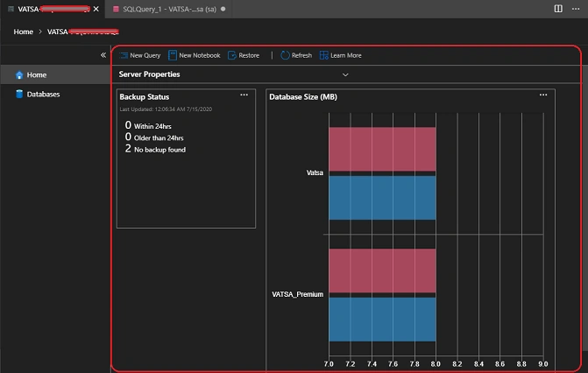Viewport: 588px width, 373px height.
Task: Click the Restore toolbar button
Action: click(x=244, y=55)
